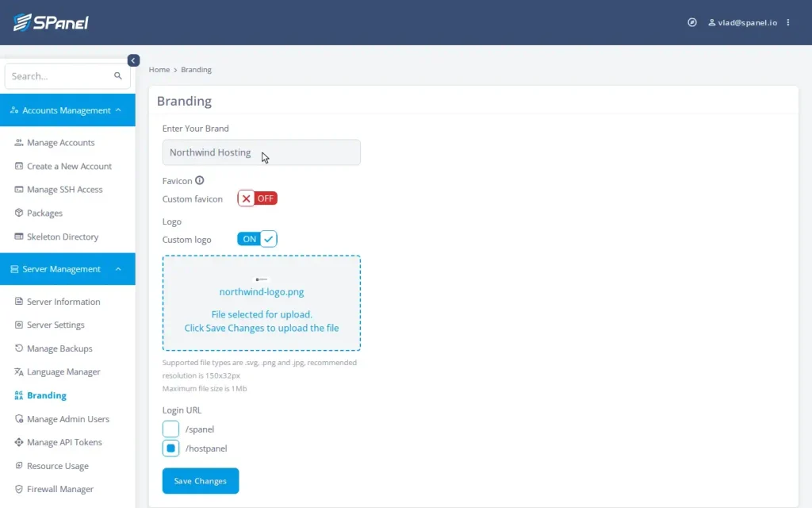Open Server Settings page

[56, 325]
